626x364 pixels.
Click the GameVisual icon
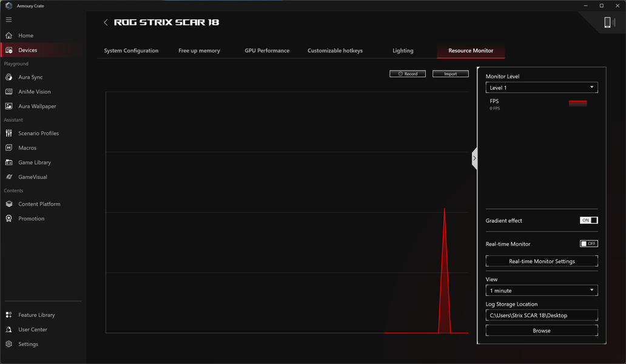pos(8,177)
